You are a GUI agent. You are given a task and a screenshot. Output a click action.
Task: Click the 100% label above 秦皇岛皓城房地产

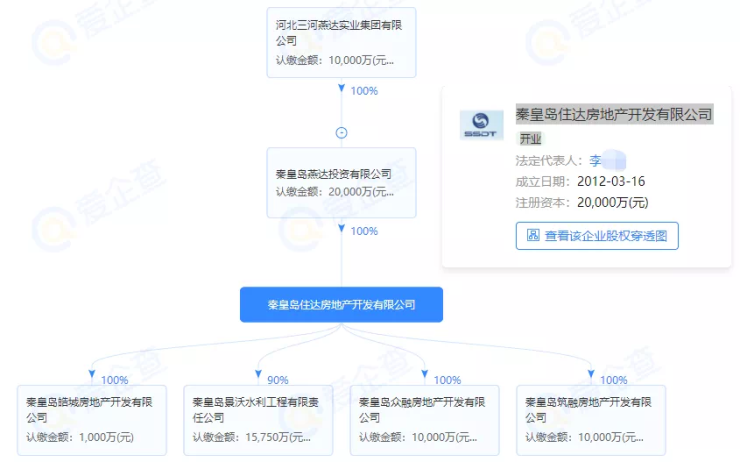pyautogui.click(x=115, y=380)
